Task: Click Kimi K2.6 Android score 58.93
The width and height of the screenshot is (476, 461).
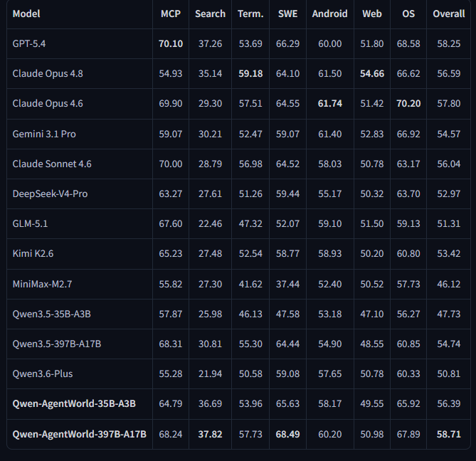Action: coord(329,253)
